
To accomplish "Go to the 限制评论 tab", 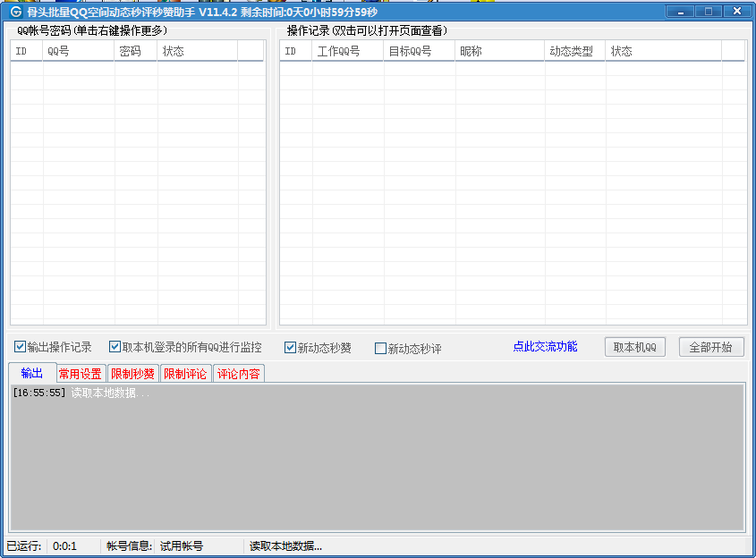I will (x=185, y=374).
